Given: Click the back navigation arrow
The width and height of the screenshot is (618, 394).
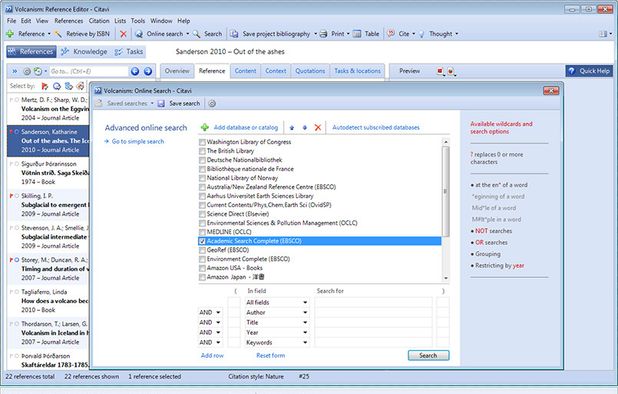Looking at the screenshot, I should (x=135, y=71).
